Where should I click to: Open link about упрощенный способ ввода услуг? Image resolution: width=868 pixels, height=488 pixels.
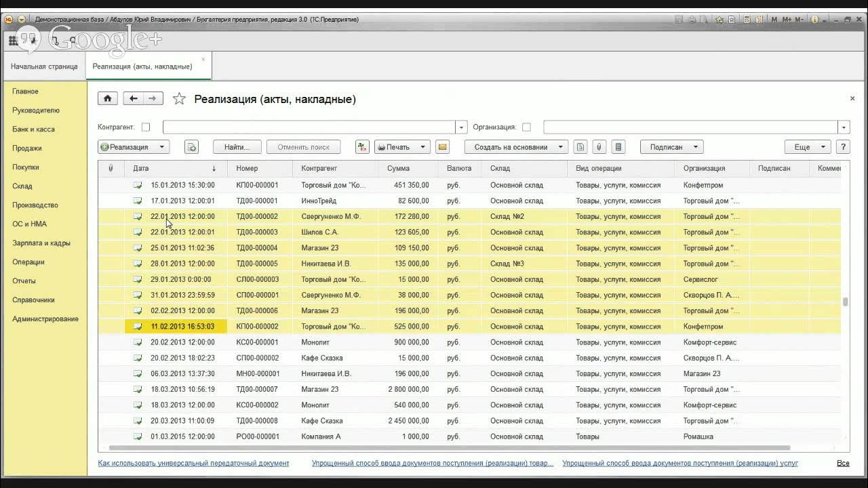tap(680, 464)
